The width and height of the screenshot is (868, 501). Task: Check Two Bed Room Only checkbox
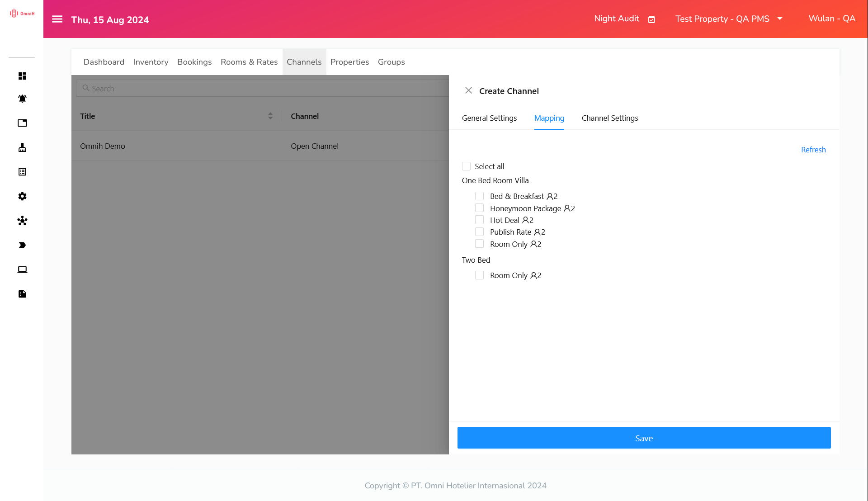[479, 275]
